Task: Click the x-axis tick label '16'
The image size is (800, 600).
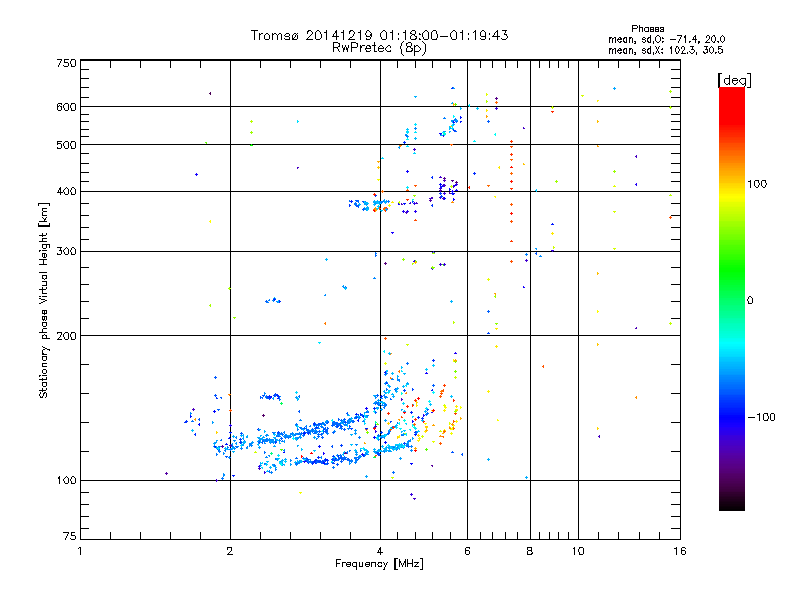Action: pos(680,551)
